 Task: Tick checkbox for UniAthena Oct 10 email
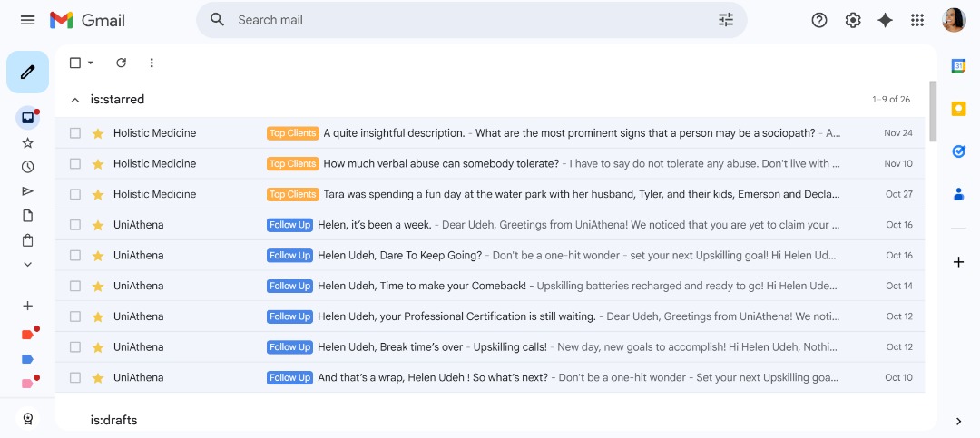click(x=75, y=377)
